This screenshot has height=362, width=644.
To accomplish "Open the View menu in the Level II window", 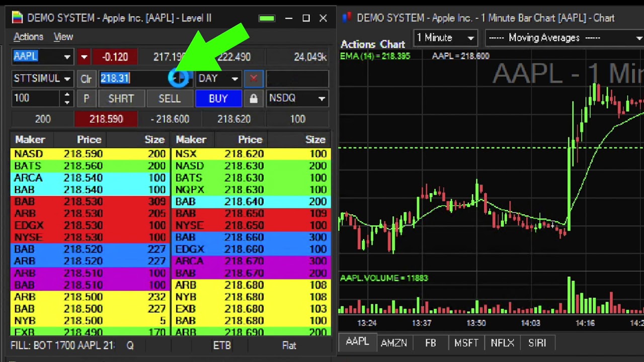I will point(63,37).
